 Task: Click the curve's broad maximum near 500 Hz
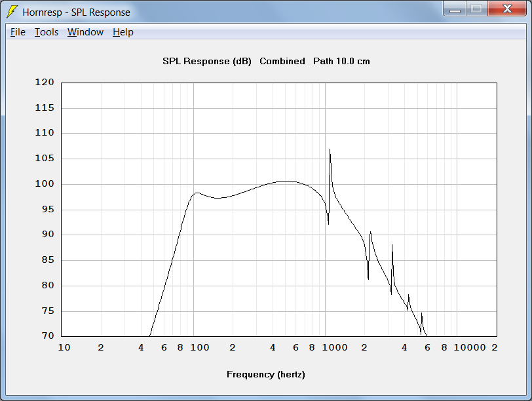coord(287,181)
